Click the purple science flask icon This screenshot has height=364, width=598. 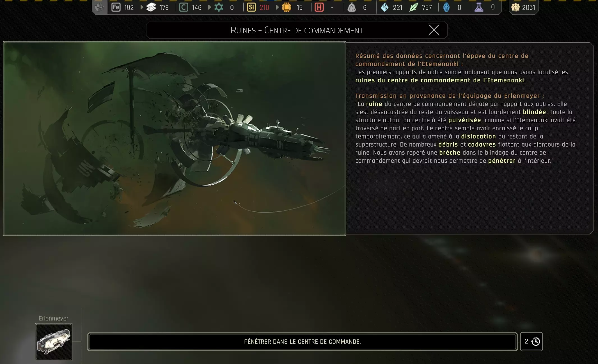(479, 7)
